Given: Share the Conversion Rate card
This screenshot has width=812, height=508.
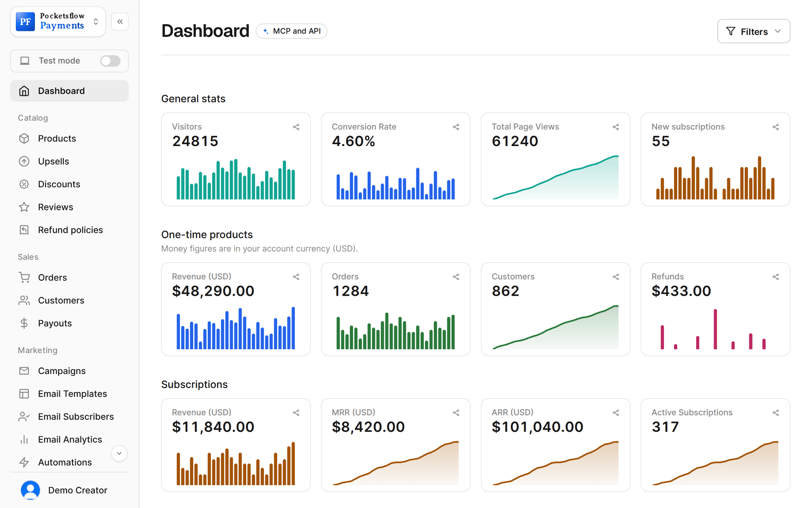Looking at the screenshot, I should 456,127.
